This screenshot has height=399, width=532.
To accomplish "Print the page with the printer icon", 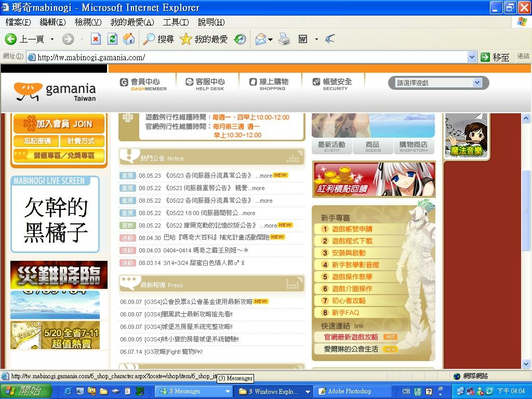I will point(284,39).
